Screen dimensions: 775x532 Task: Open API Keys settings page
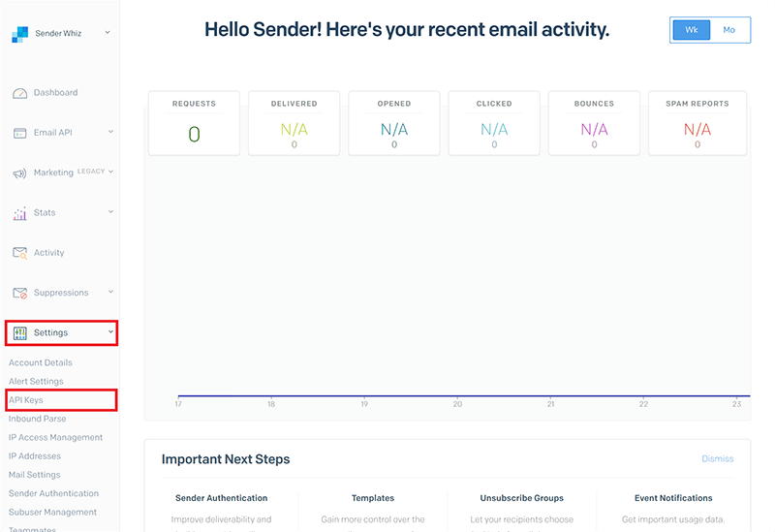click(26, 400)
